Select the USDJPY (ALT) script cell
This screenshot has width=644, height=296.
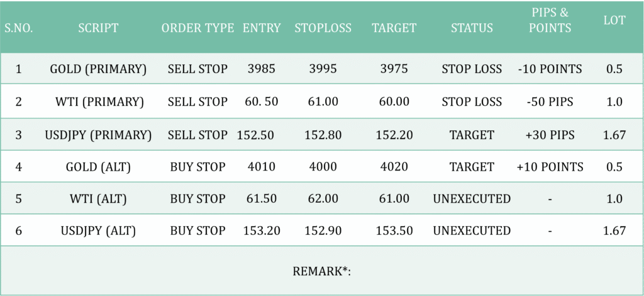[x=98, y=231]
